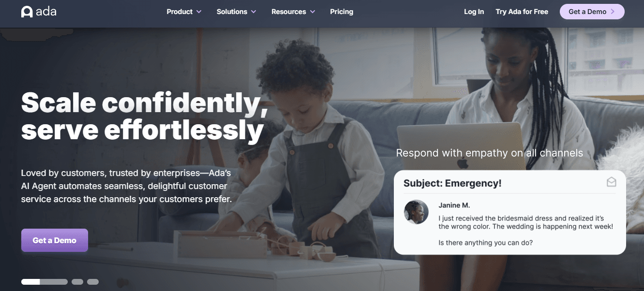Viewport: 644px width, 291px height.
Task: Click the envelope icon in email card
Action: pos(611,182)
